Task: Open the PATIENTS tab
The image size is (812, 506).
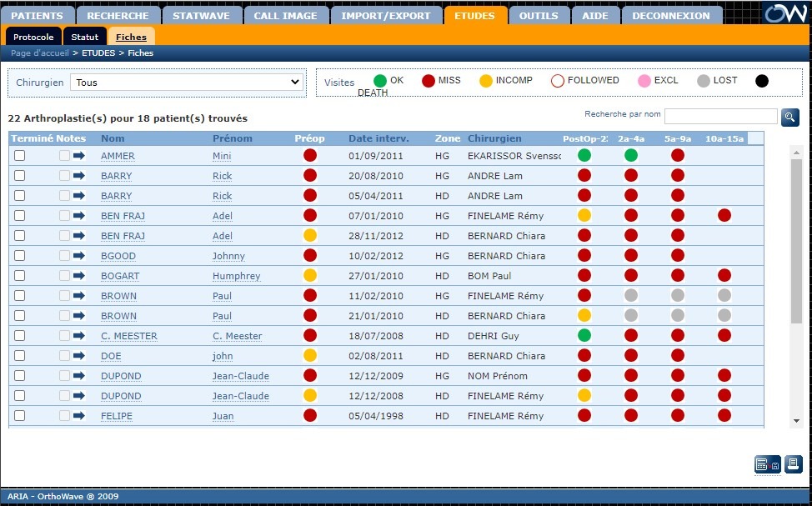Action: click(x=38, y=16)
